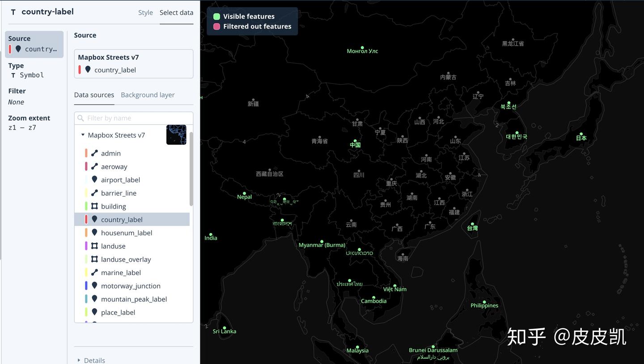Click the marker icon beside airport_label
Image resolution: width=644 pixels, height=364 pixels.
pos(94,180)
